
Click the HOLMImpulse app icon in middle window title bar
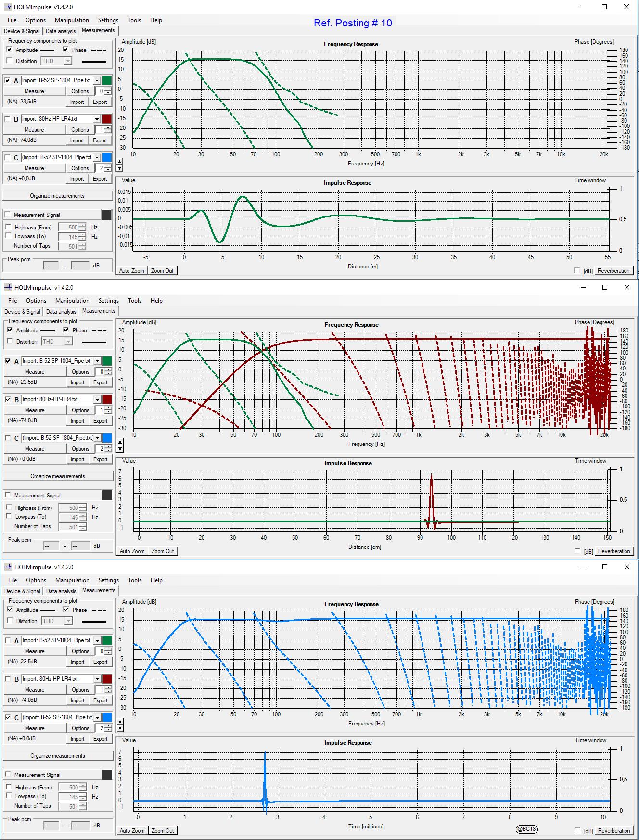point(8,287)
